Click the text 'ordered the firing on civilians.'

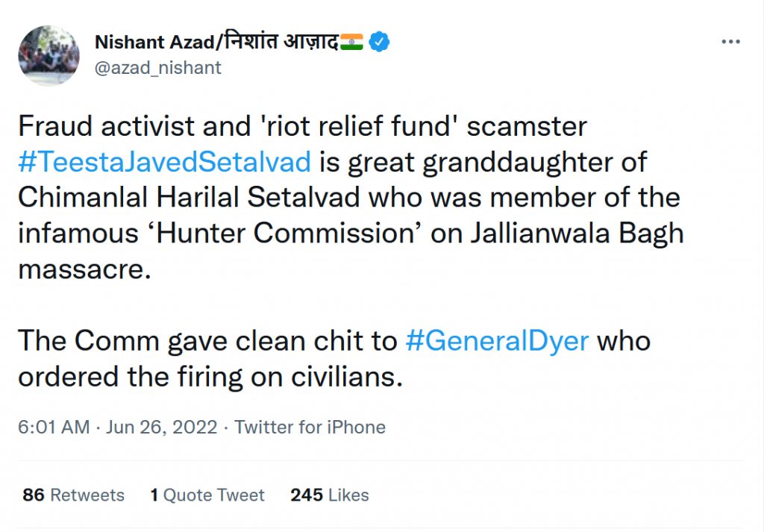pyautogui.click(x=210, y=377)
